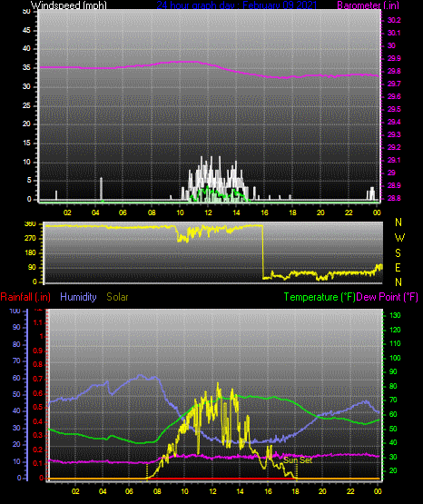Viewport: 423px width, 504px height.
Task: Click the Barometer (.in) axis title
Action: pos(368,5)
